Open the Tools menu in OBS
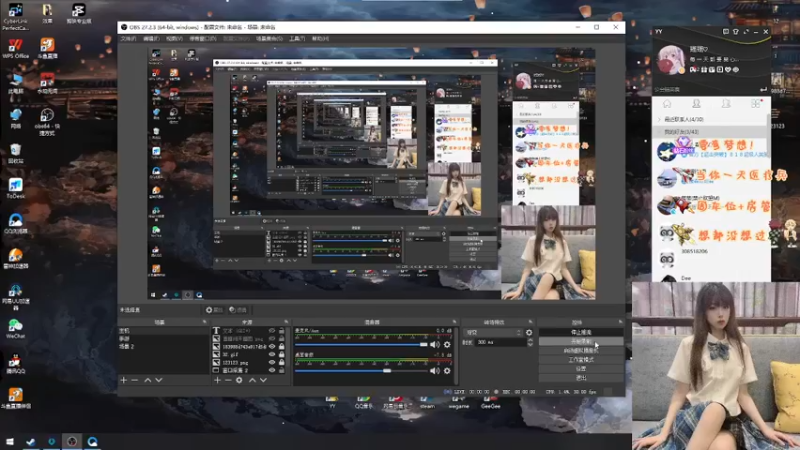Screen dimensions: 800x450 tap(297, 39)
